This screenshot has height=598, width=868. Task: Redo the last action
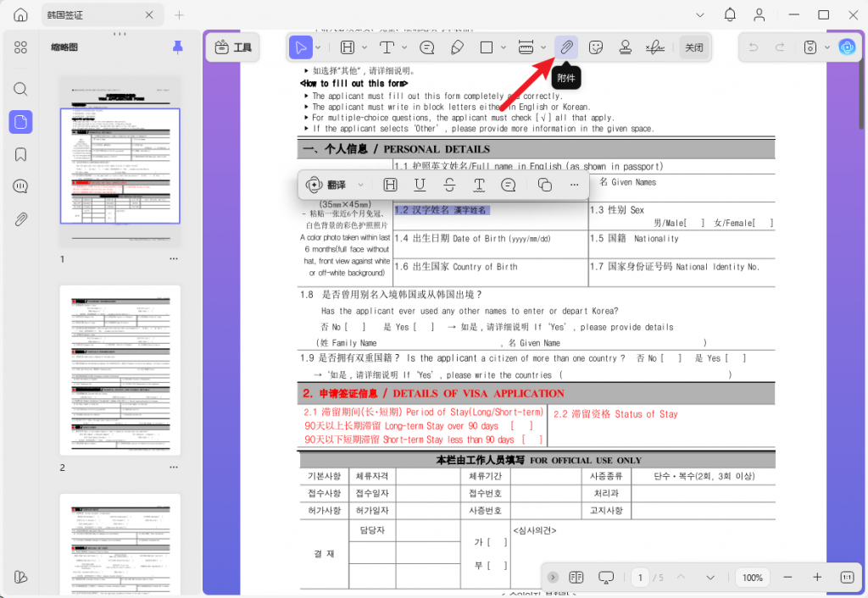coord(780,47)
